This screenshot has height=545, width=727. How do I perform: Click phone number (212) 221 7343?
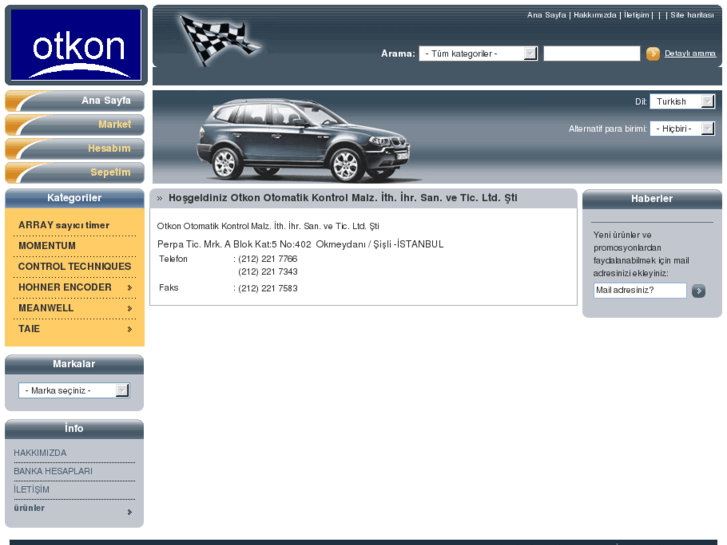268,272
